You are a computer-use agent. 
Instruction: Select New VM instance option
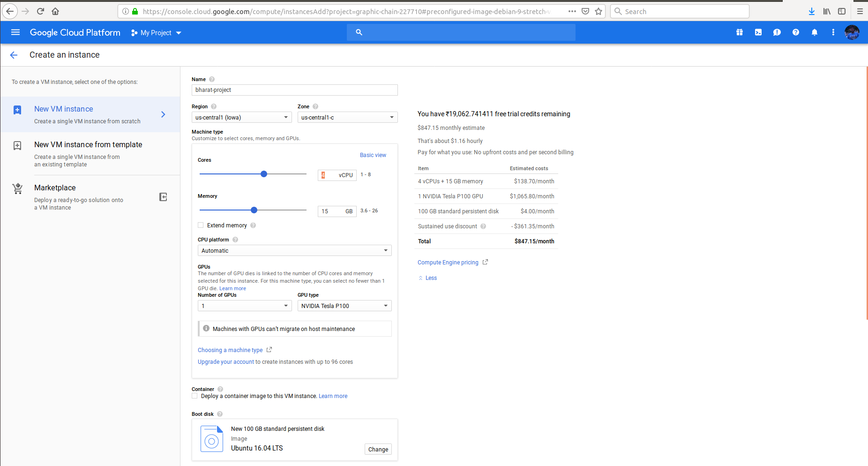(x=90, y=114)
